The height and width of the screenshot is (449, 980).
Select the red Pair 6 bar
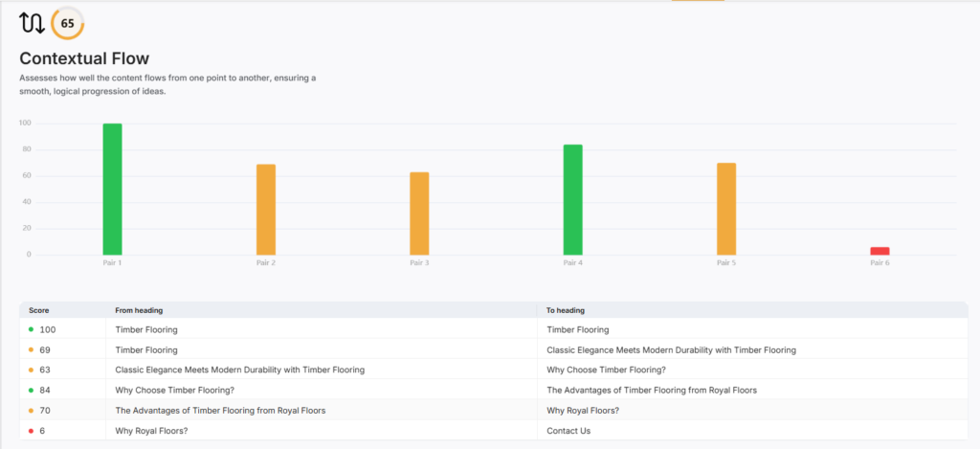tap(880, 251)
